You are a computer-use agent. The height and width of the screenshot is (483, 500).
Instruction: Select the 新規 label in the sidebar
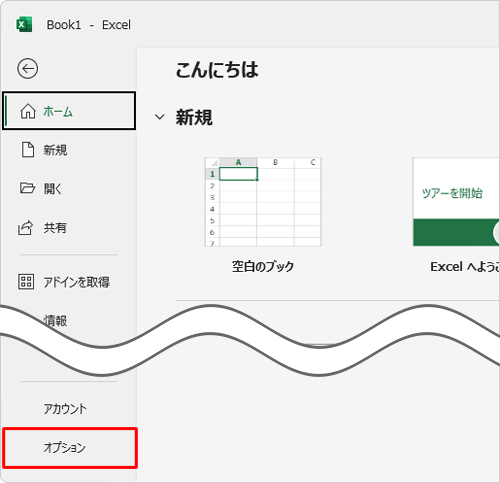pyautogui.click(x=55, y=150)
